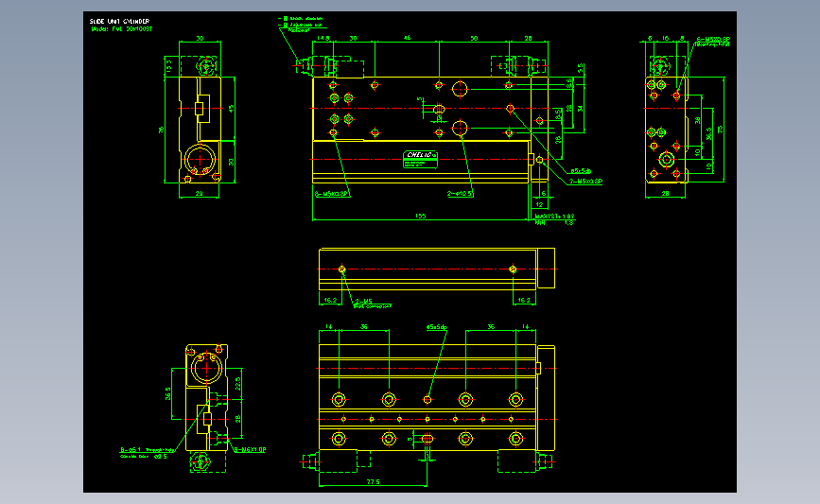The image size is (820, 504).
Task: Select the '8-M5x0.8P' callout at front view
Action: tap(332, 194)
